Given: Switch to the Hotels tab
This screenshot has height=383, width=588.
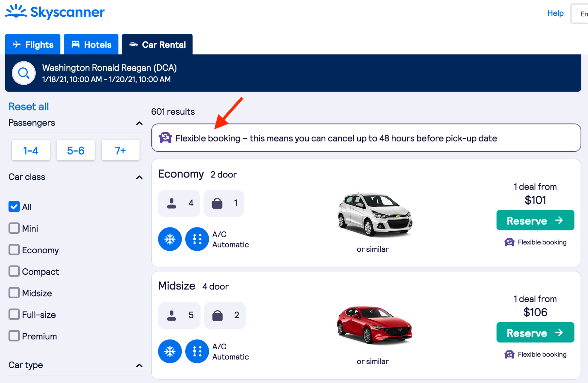Looking at the screenshot, I should point(91,44).
